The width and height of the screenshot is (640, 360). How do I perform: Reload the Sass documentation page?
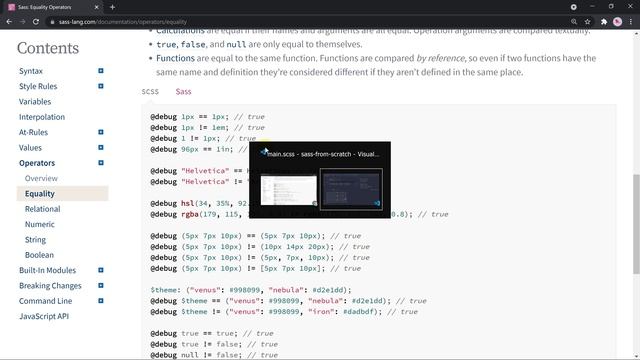pos(36,22)
